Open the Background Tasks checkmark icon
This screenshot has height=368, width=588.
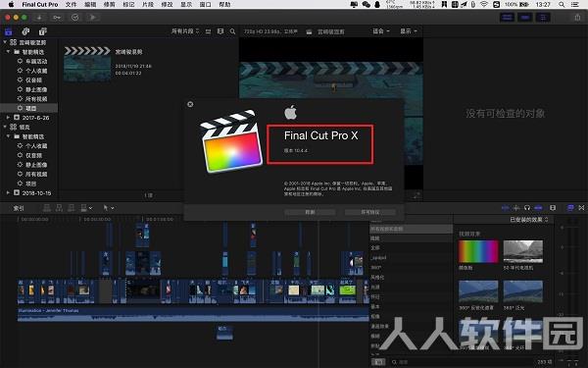[75, 18]
